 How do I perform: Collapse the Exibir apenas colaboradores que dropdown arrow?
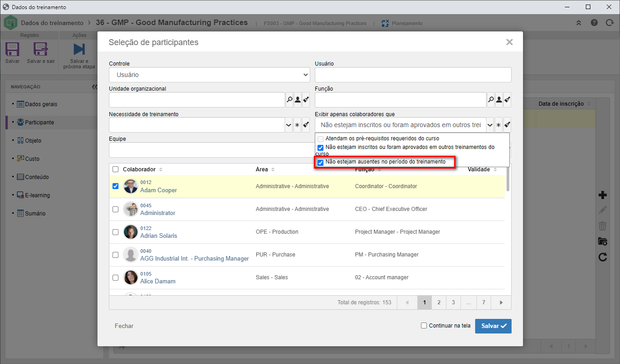pyautogui.click(x=490, y=125)
